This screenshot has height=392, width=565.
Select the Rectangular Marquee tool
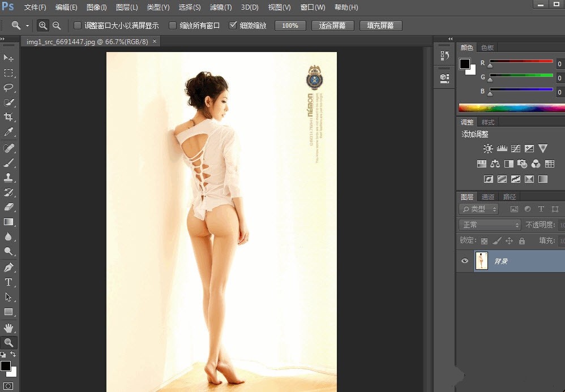(8, 73)
